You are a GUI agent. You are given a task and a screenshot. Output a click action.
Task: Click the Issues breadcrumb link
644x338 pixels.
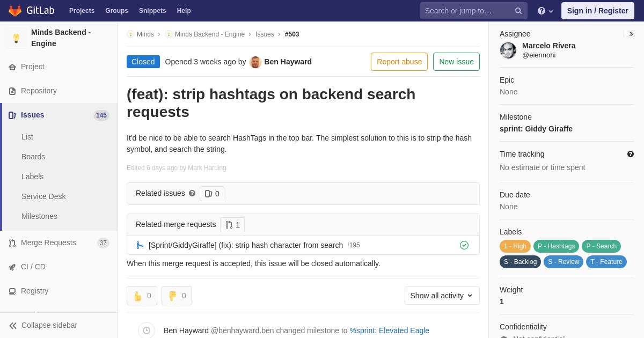point(265,34)
